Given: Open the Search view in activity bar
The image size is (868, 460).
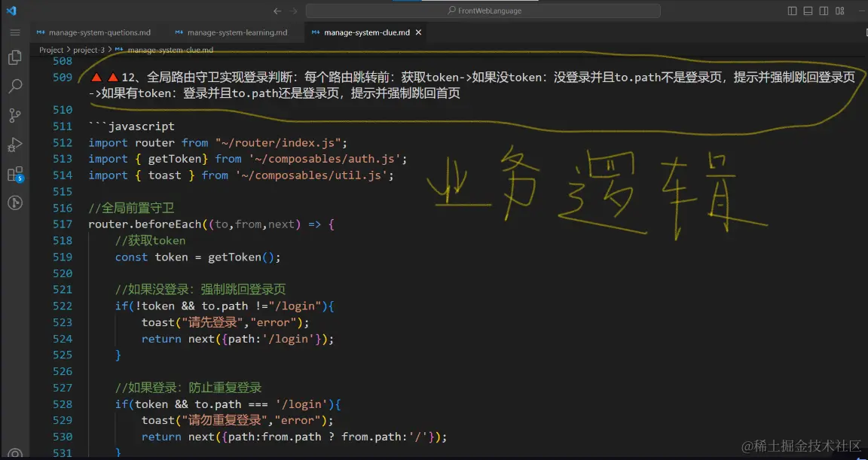Looking at the screenshot, I should (15, 87).
